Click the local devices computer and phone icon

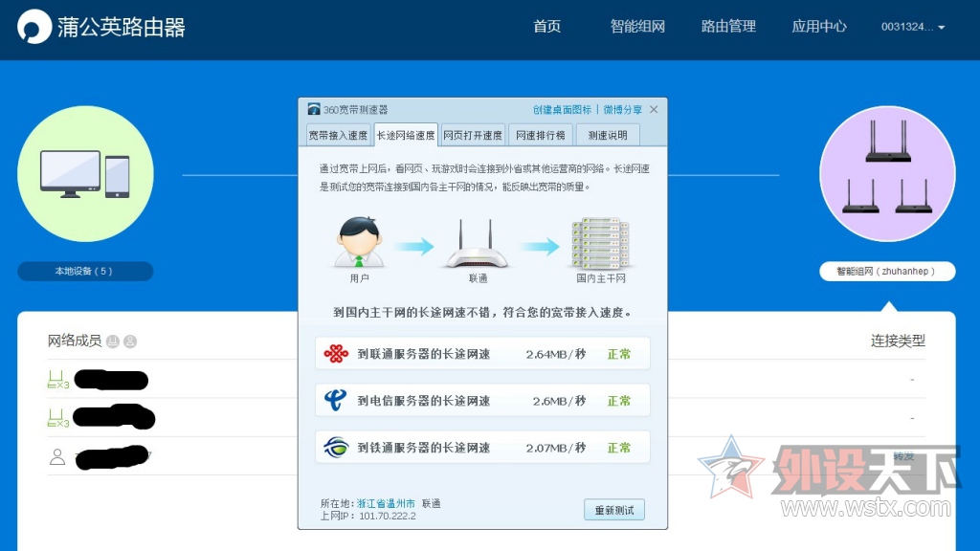pos(85,174)
